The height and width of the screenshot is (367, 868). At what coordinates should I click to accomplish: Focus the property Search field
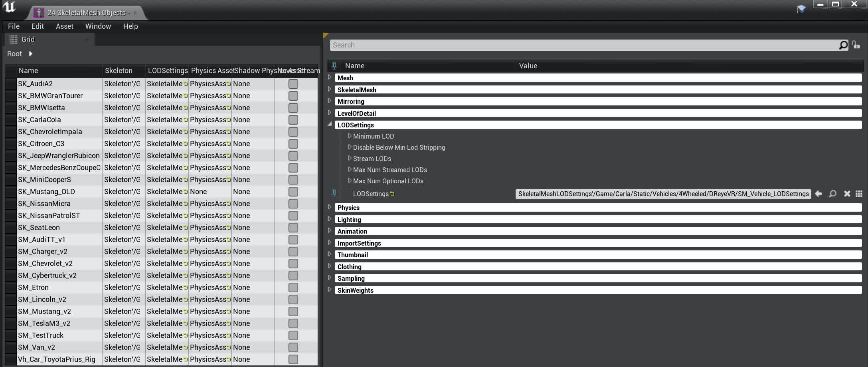coord(583,45)
